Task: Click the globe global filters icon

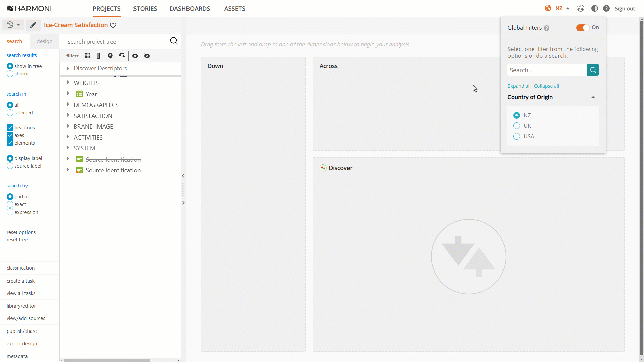Action: 548,8
